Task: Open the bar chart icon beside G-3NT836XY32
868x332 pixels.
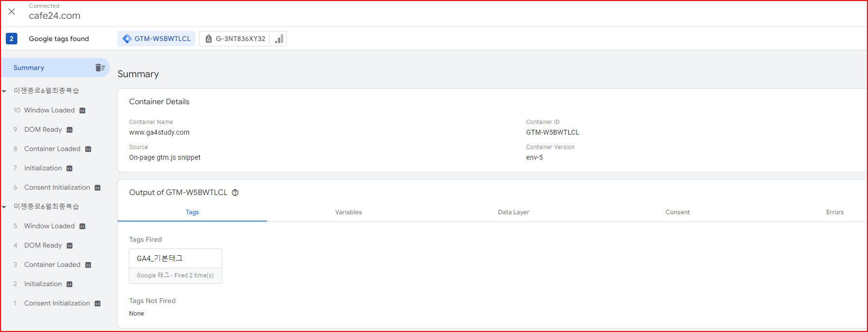Action: [x=279, y=39]
